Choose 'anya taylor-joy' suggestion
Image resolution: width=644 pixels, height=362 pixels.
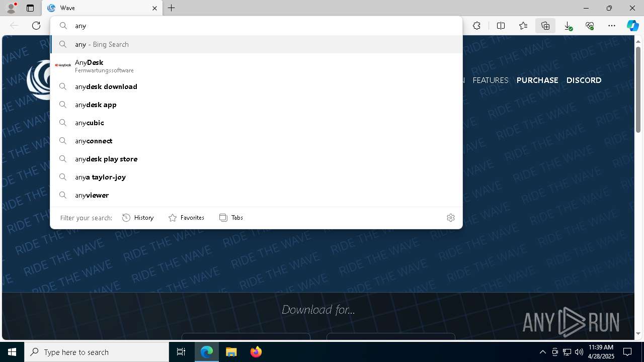point(256,177)
